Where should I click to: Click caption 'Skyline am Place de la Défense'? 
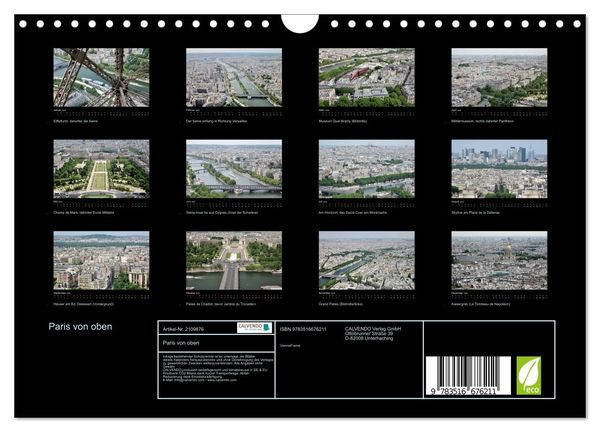pyautogui.click(x=476, y=212)
